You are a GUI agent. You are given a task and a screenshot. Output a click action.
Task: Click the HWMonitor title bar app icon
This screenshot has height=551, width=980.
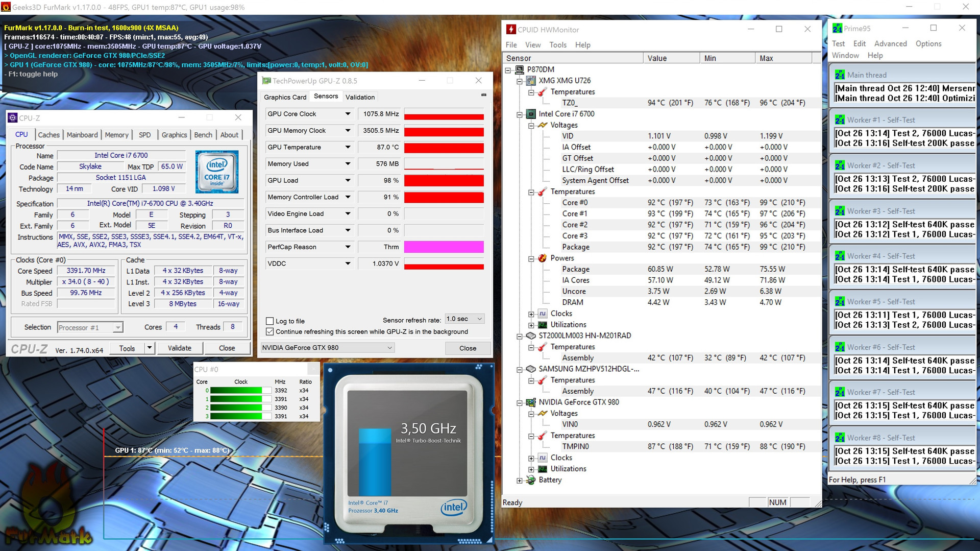pyautogui.click(x=510, y=29)
